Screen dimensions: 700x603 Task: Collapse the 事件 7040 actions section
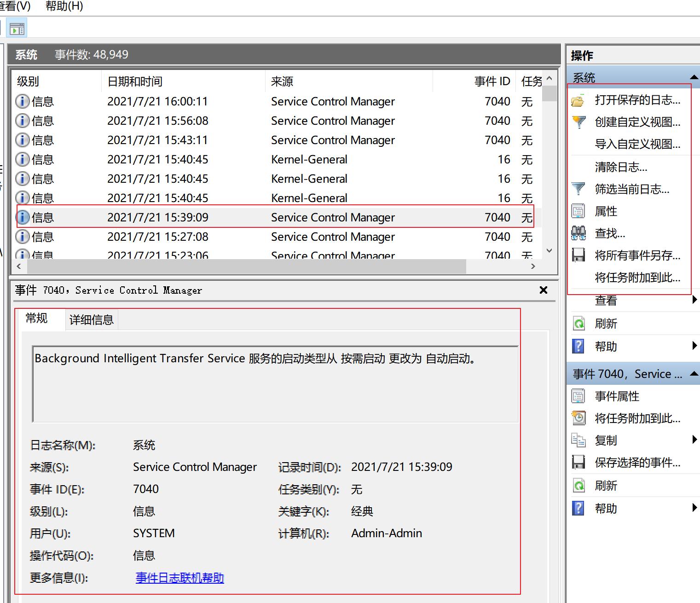click(694, 374)
